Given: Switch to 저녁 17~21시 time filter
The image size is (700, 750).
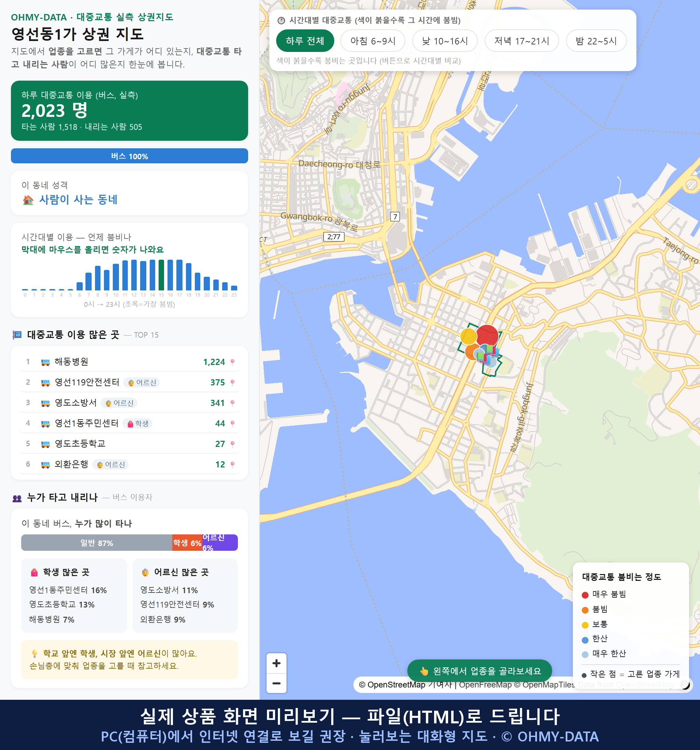Looking at the screenshot, I should [x=521, y=41].
